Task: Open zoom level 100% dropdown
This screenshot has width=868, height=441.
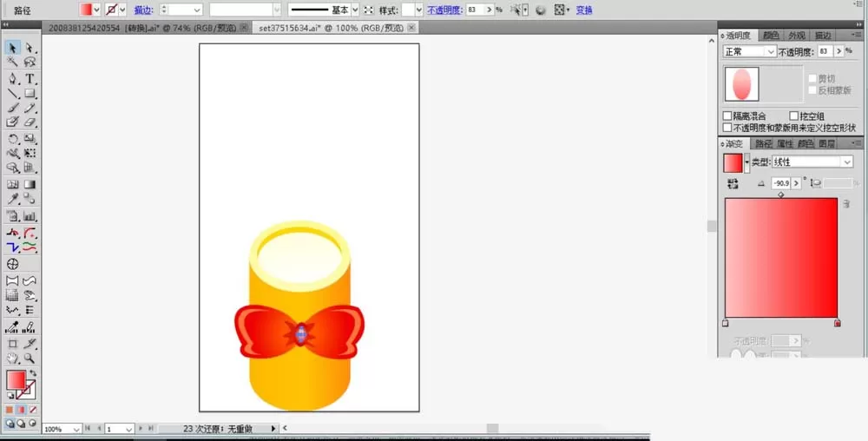Action: (76, 430)
